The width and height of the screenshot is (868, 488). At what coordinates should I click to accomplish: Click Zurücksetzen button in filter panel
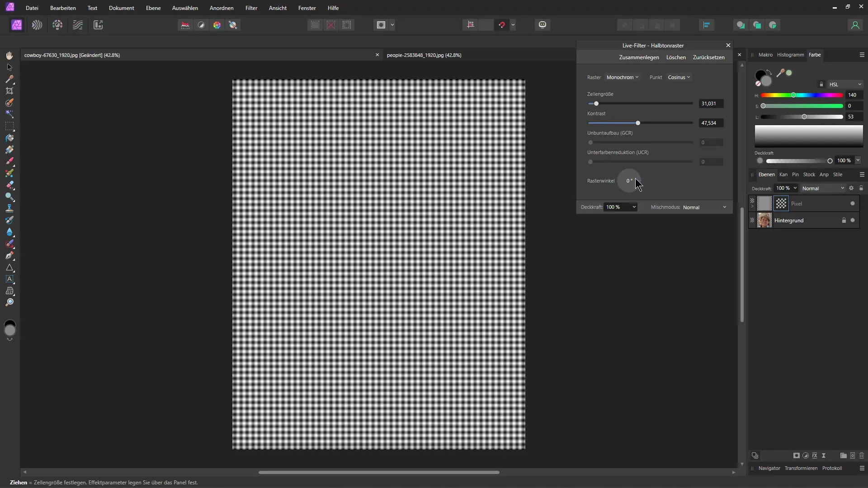click(x=709, y=57)
